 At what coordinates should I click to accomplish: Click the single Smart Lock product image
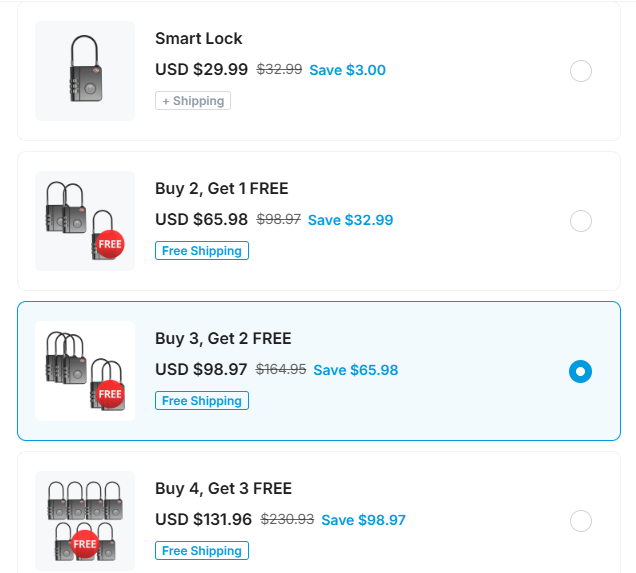(x=85, y=71)
